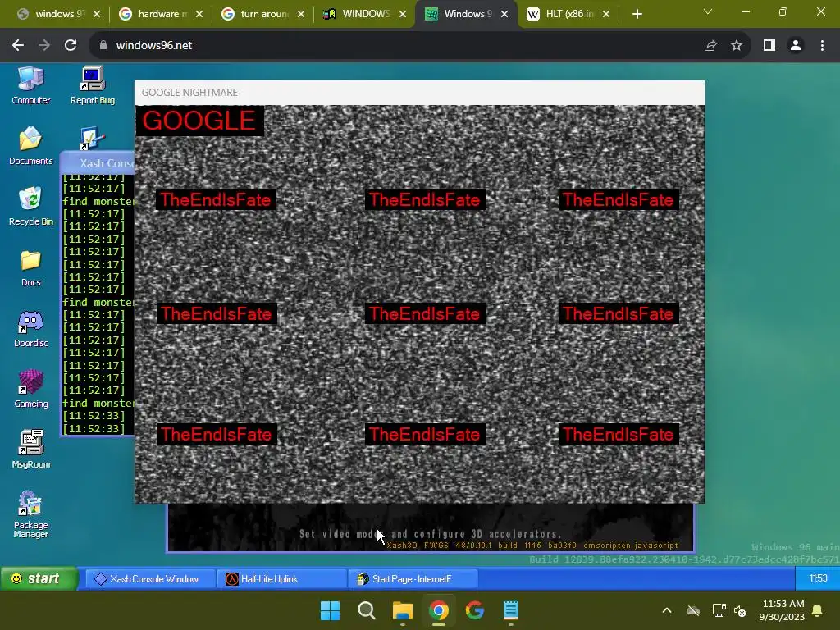This screenshot has width=840, height=630.
Task: Reload the windows96.net page
Action: tap(71, 46)
